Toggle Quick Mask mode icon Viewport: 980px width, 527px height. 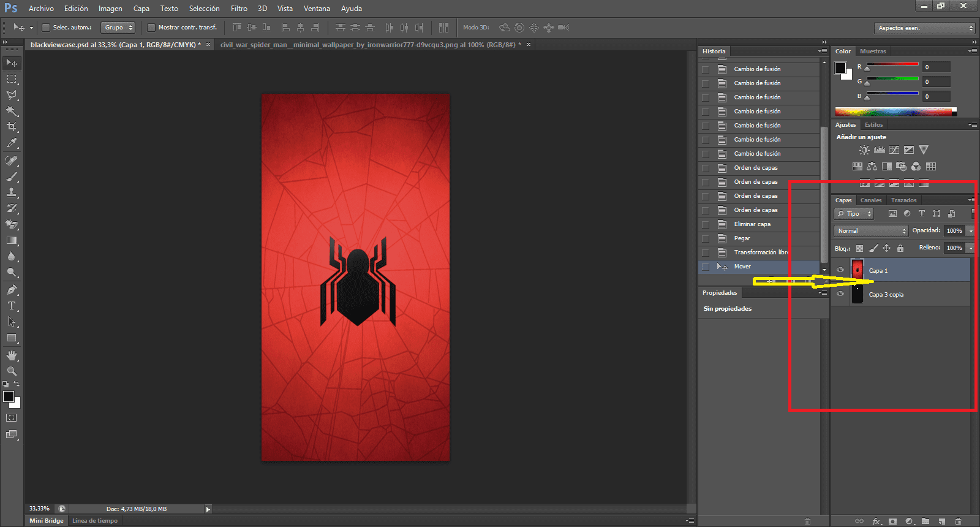tap(12, 418)
